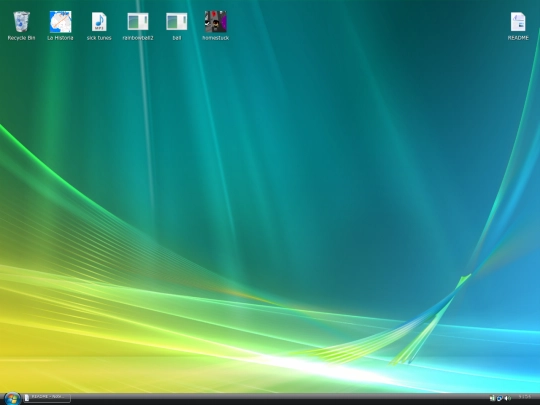Image resolution: width=540 pixels, height=405 pixels.
Task: Open the Windows Start orb
Action: point(12,398)
